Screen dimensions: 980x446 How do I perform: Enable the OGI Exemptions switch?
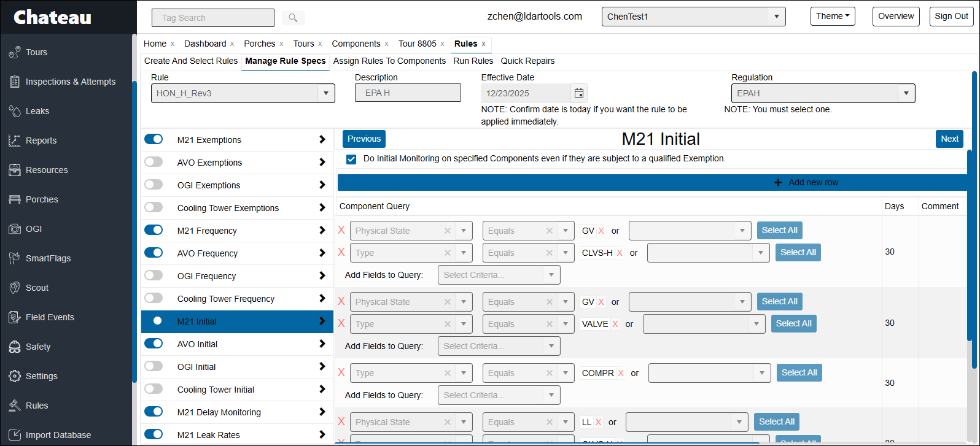click(154, 185)
